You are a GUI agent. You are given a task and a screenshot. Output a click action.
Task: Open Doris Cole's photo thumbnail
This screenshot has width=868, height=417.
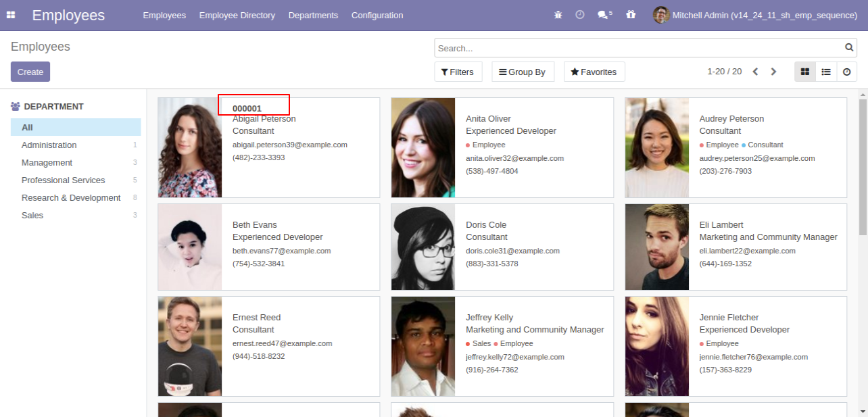[x=423, y=247]
